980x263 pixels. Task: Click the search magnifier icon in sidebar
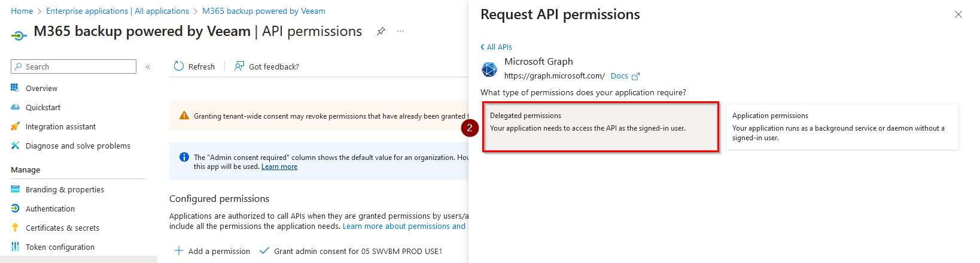pos(19,66)
